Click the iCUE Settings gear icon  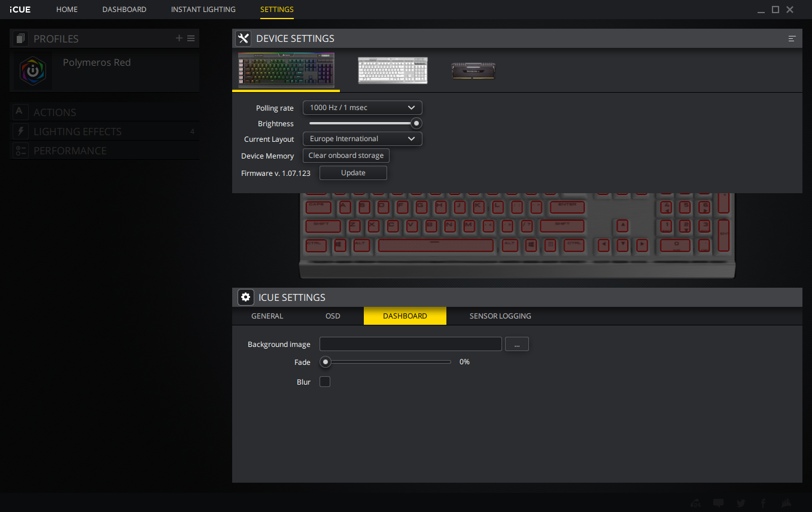(x=245, y=297)
